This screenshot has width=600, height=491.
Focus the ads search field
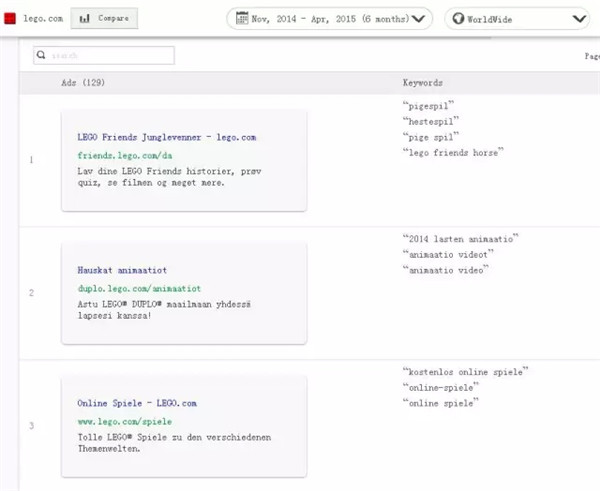click(x=104, y=55)
